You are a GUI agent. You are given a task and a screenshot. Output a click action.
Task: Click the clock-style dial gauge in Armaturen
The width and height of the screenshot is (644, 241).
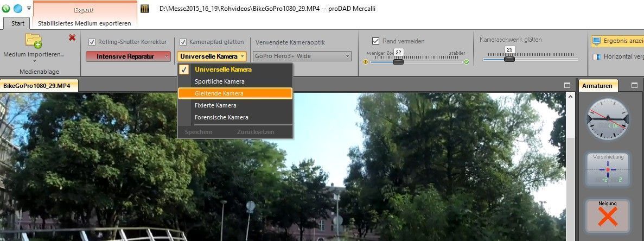click(x=608, y=119)
